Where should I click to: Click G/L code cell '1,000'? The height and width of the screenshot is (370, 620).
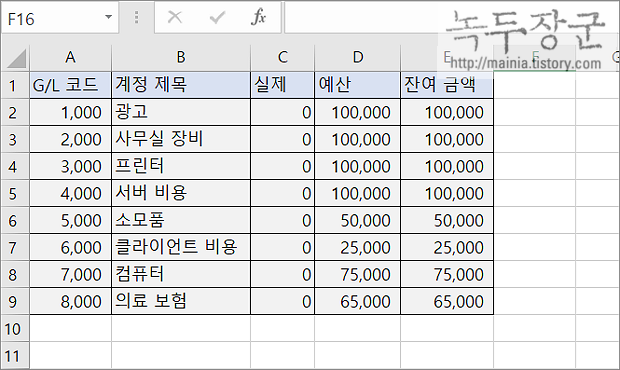pos(70,112)
